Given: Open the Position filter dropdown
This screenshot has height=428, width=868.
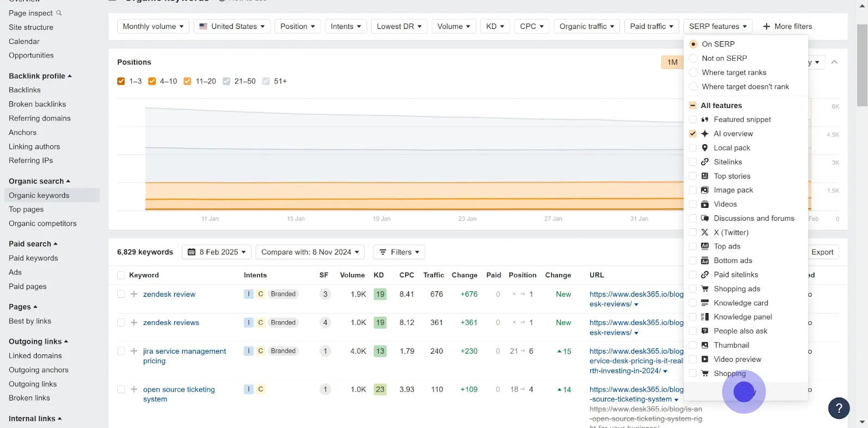Looking at the screenshot, I should point(297,26).
